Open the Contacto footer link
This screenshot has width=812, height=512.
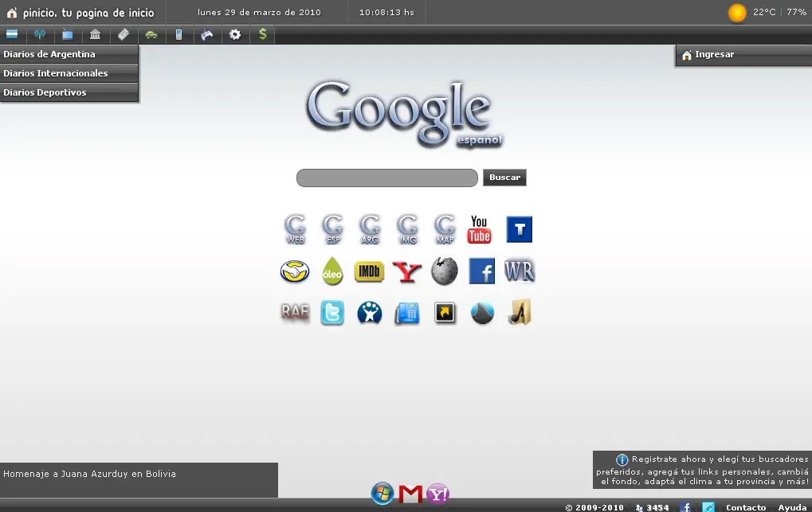coord(746,508)
